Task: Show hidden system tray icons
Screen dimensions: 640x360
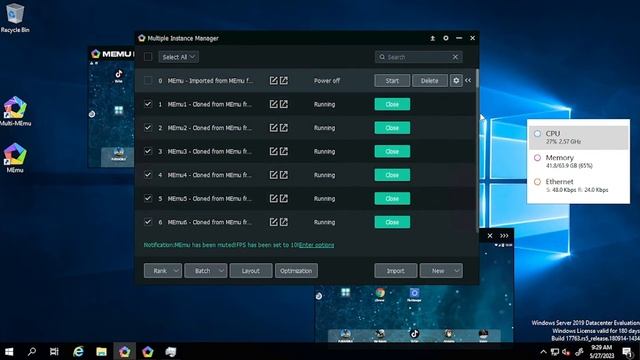Action: (543, 352)
